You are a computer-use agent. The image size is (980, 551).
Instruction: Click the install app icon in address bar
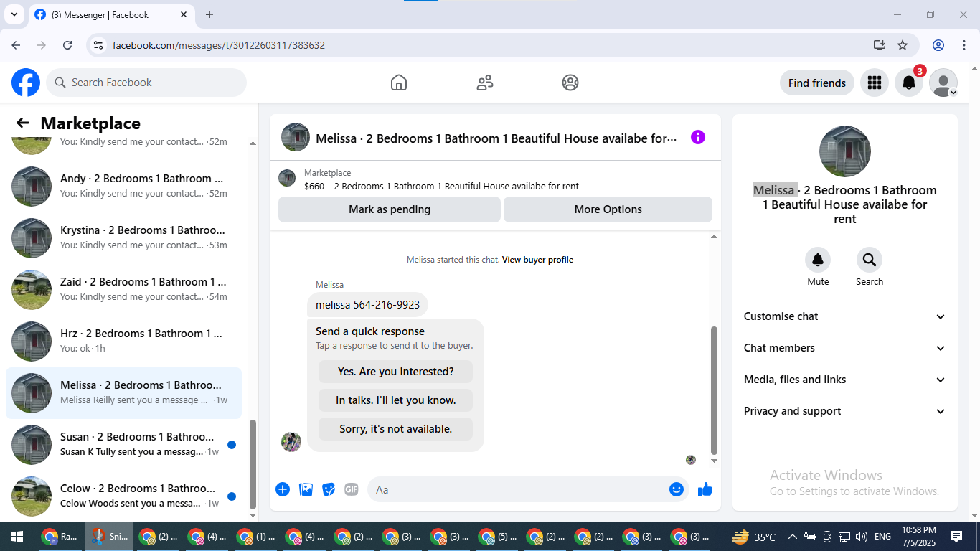[x=880, y=45]
